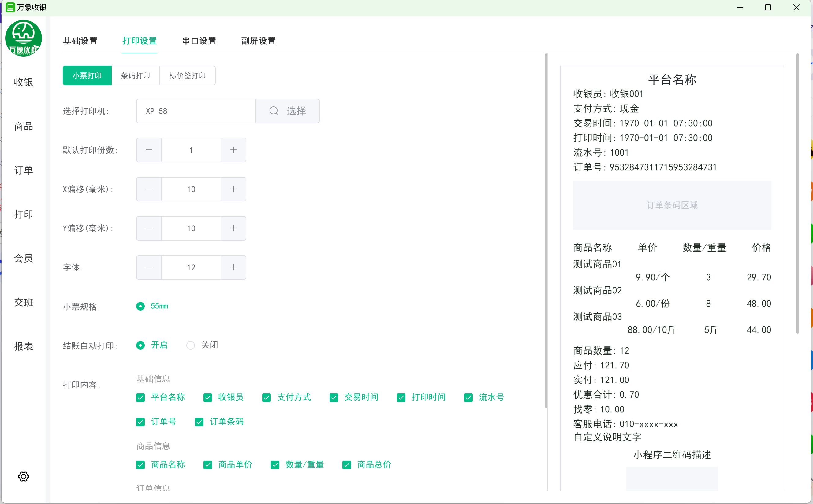The width and height of the screenshot is (813, 504).
Task: Select the 55mm receipt size option
Action: click(140, 306)
